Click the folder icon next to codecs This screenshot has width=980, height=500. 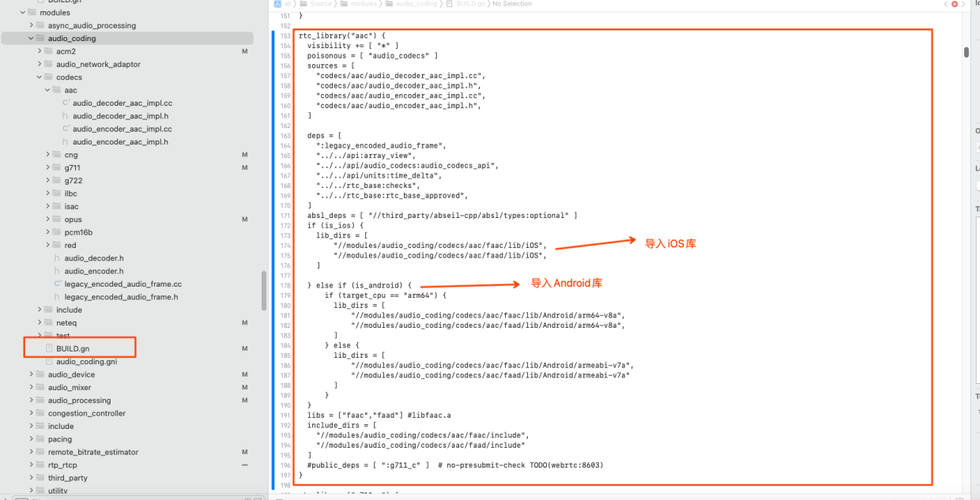pos(47,77)
